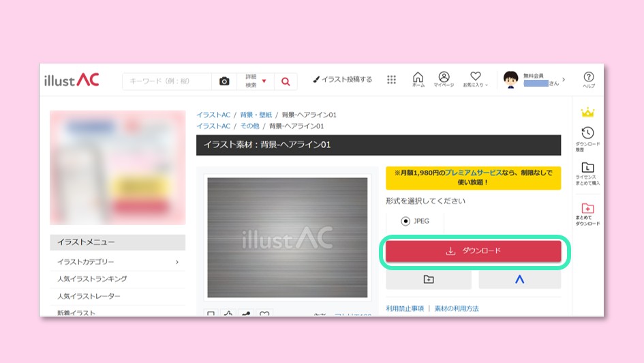Click add-to-folder button below download

(x=429, y=280)
